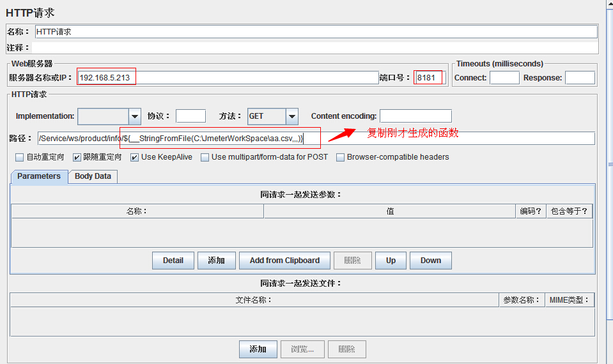Click the 参数名称 column header

coord(522,300)
